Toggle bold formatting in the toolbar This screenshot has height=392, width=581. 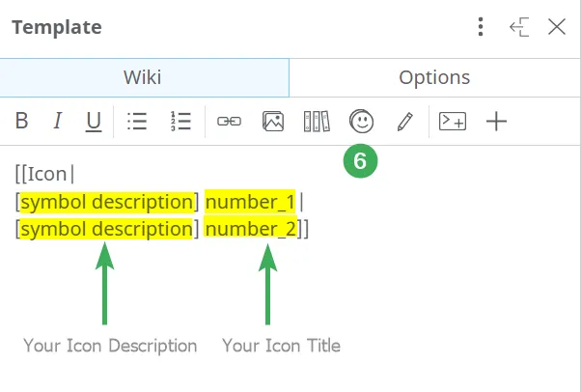click(x=22, y=122)
